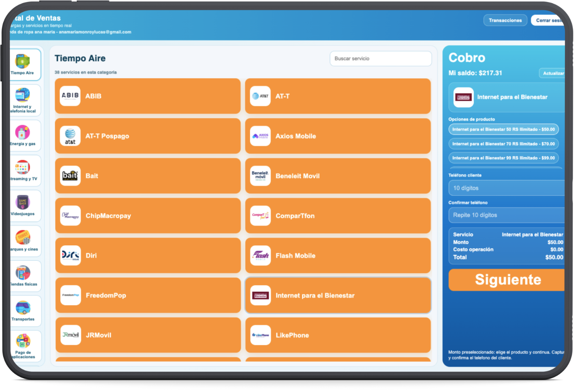Image resolution: width=574 pixels, height=392 pixels.
Task: Open the Tiempo Aire category
Action: click(25, 65)
